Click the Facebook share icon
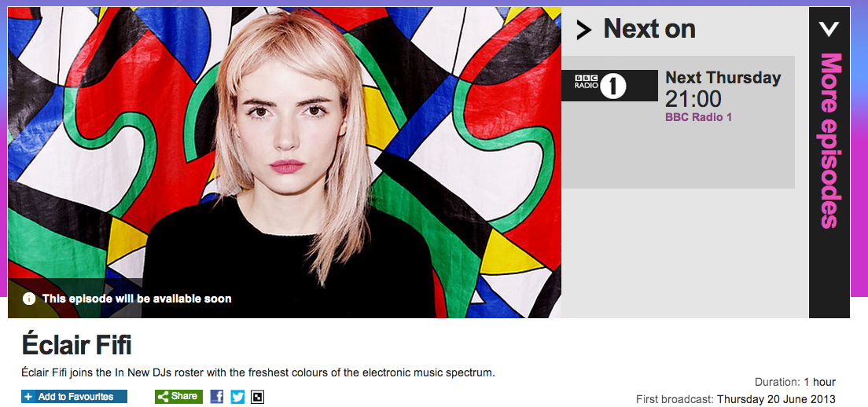Screen dimensions: 868x407 [x=217, y=397]
